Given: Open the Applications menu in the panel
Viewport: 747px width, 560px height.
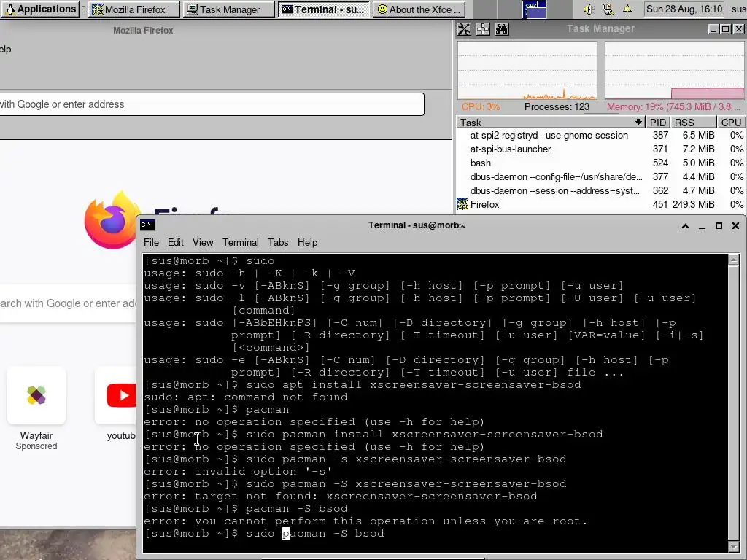Looking at the screenshot, I should point(40,9).
